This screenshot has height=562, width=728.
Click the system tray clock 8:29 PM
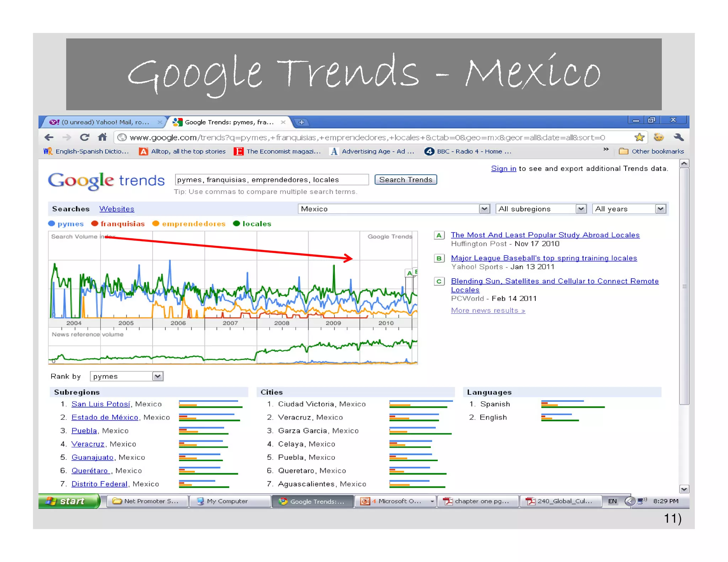pyautogui.click(x=666, y=501)
